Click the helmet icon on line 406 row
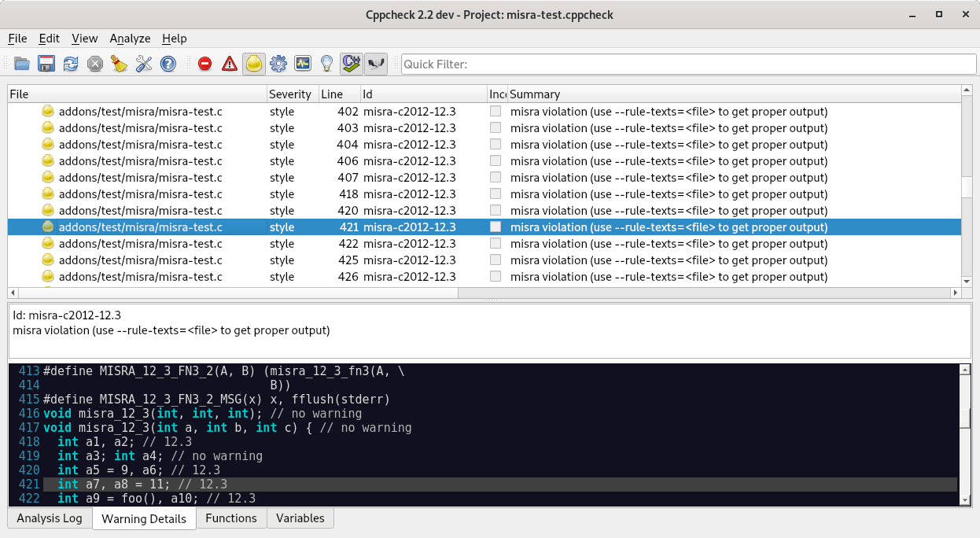This screenshot has height=538, width=980. (x=48, y=161)
